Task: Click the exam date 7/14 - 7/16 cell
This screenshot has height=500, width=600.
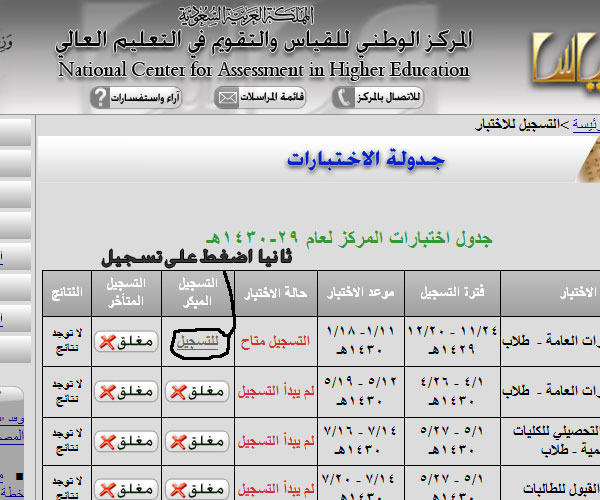Action: 360,441
